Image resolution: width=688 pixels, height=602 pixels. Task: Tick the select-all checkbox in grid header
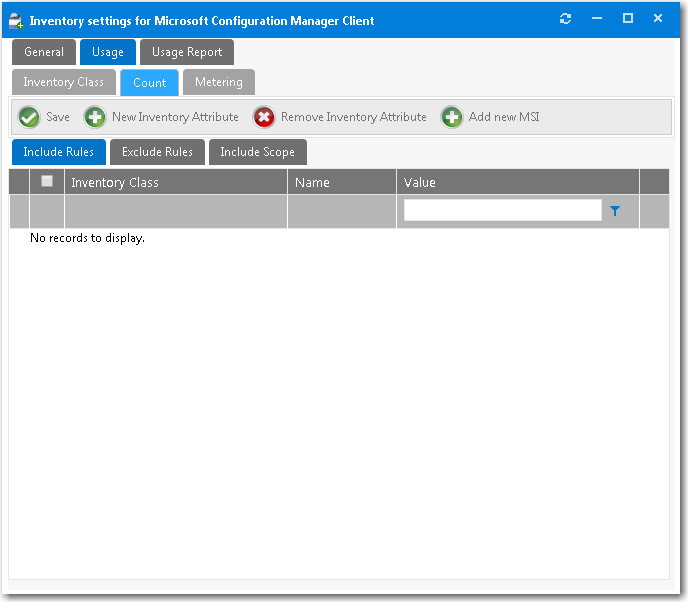click(x=47, y=181)
